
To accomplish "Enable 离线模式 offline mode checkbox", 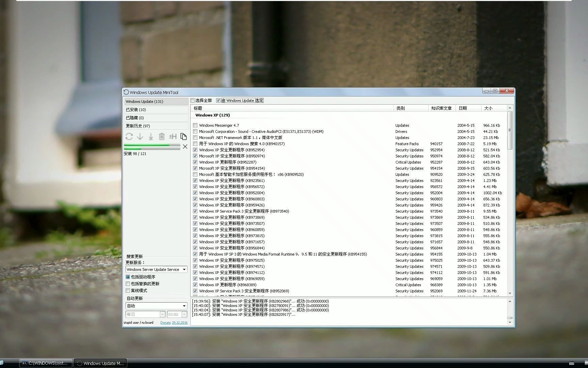I will pos(128,291).
